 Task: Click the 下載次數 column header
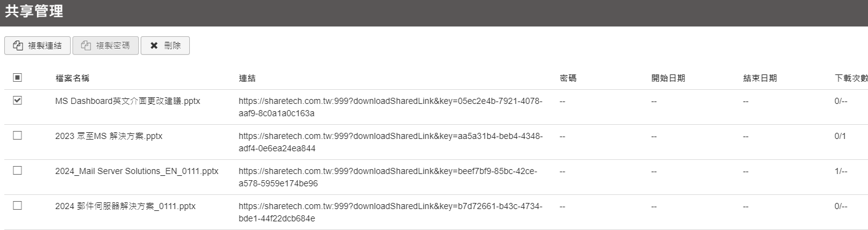851,78
